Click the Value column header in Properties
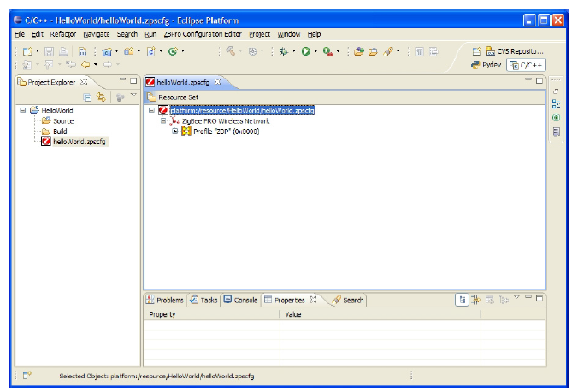The height and width of the screenshot is (392, 572). 293,314
